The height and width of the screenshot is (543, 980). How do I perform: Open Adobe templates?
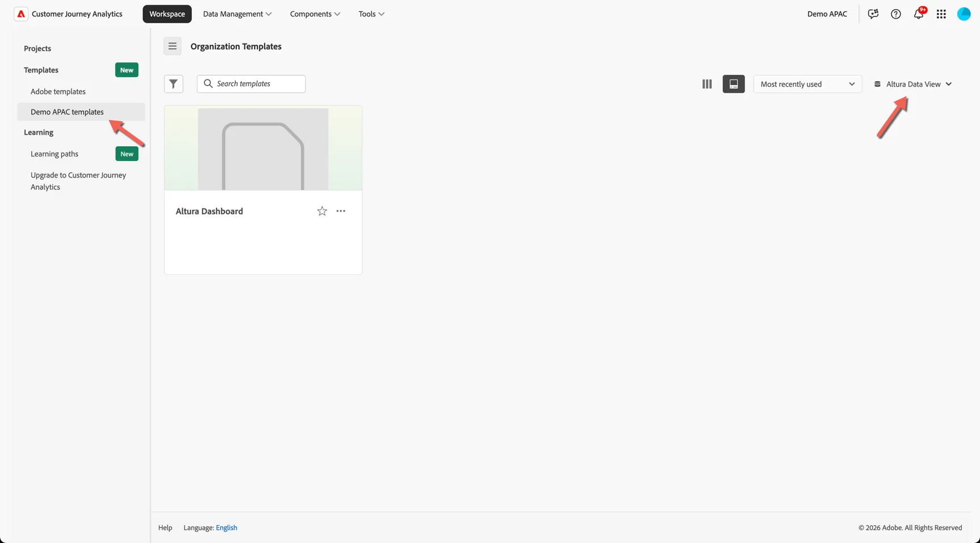click(x=58, y=91)
